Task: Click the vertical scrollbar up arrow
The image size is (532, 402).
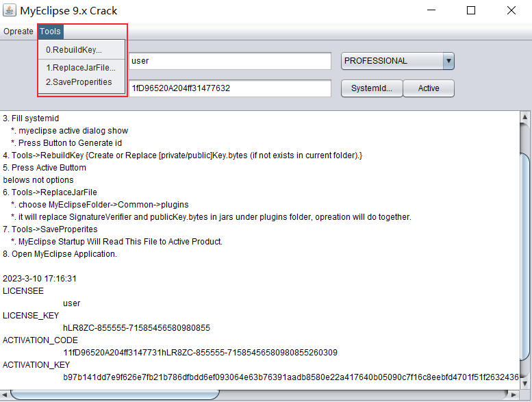Action: click(524, 117)
